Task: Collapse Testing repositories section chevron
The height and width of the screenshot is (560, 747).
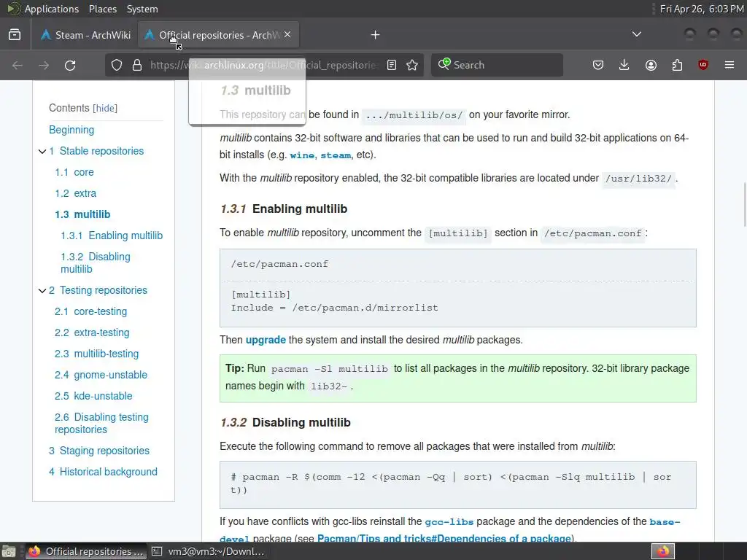Action: pyautogui.click(x=42, y=290)
